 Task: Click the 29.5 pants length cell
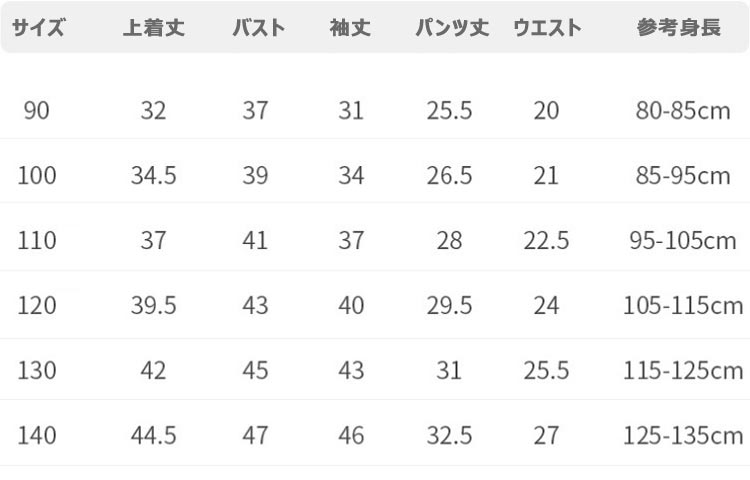(x=449, y=305)
